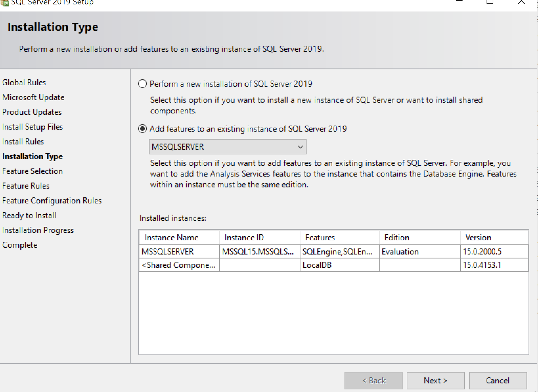The width and height of the screenshot is (538, 392).
Task: Click Installation Progress step
Action: (38, 230)
